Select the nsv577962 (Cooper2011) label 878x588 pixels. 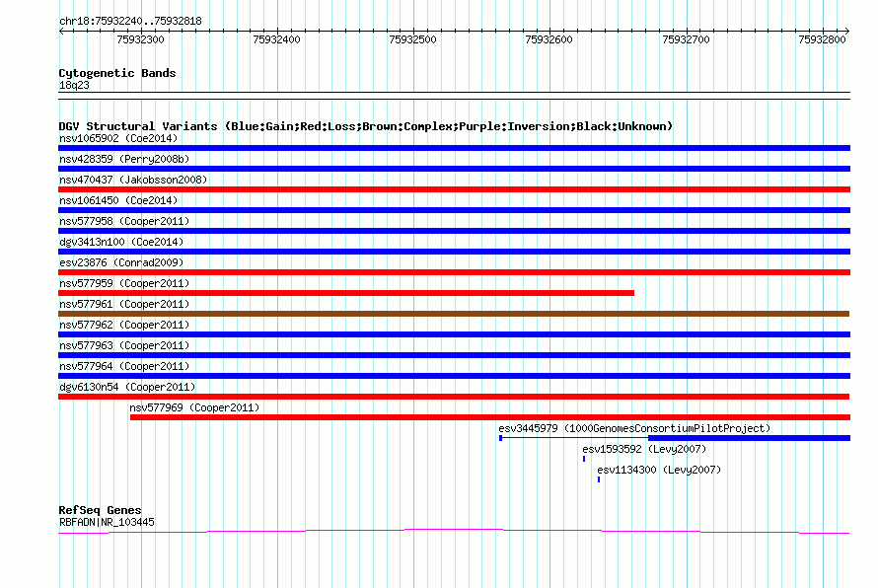tap(124, 325)
